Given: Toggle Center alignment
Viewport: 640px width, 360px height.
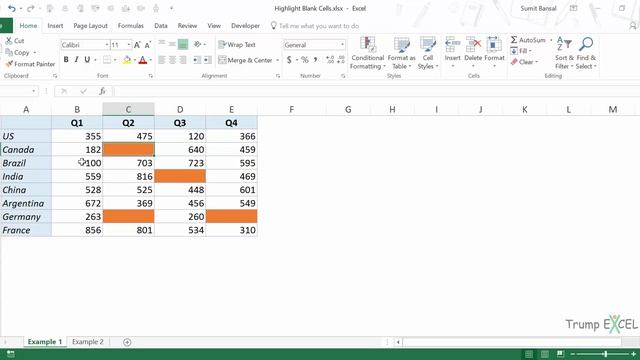Looking at the screenshot, I should click(x=172, y=60).
